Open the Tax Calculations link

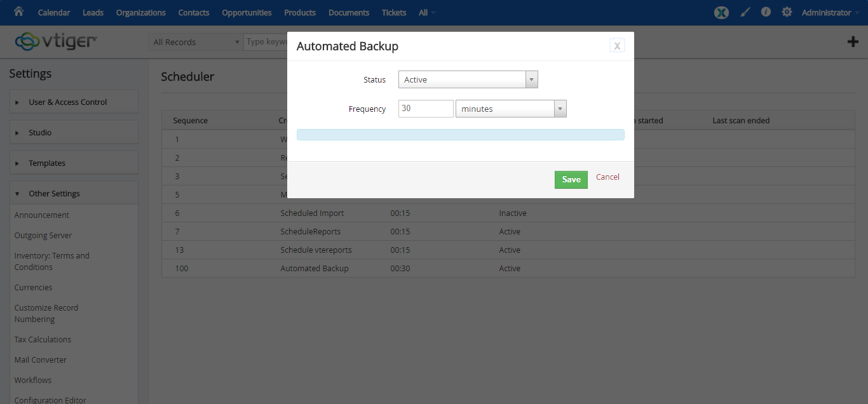point(43,340)
